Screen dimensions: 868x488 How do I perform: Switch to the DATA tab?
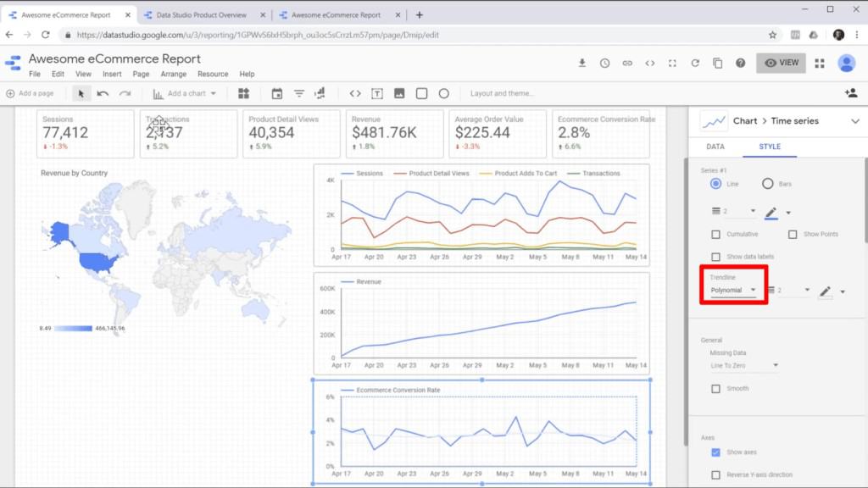tap(715, 147)
